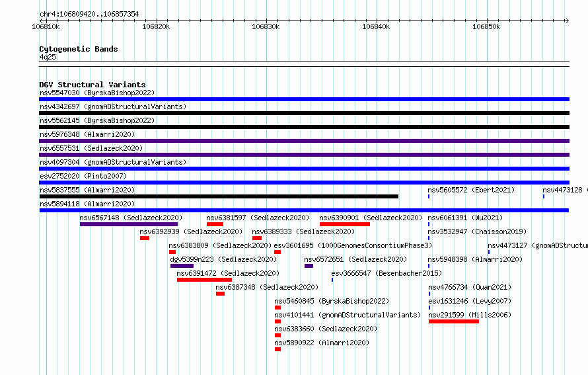Viewport: 588px width, 375px height.
Task: Click the nsv5890922 (Almarri2020) label
Action: (x=322, y=343)
